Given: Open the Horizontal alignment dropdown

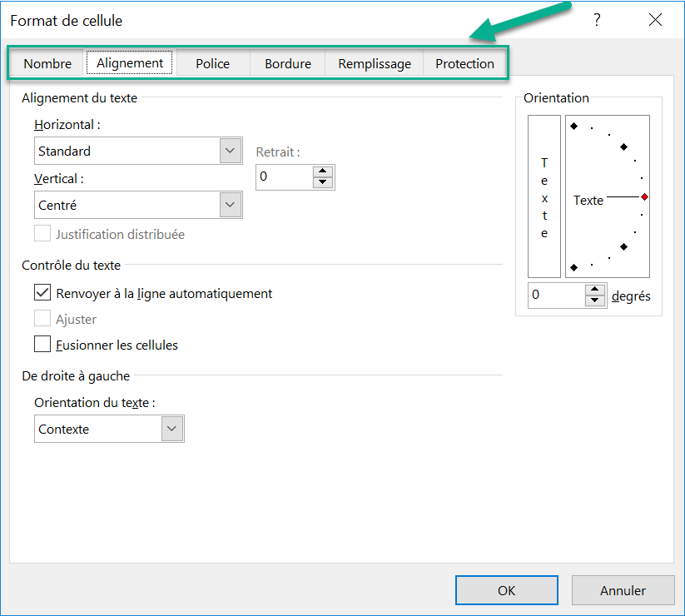Looking at the screenshot, I should pos(230,152).
